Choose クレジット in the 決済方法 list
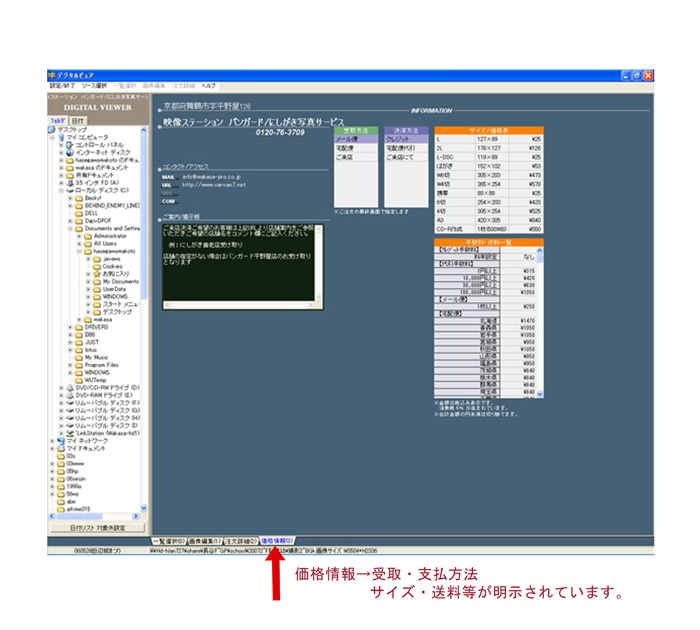 397,138
